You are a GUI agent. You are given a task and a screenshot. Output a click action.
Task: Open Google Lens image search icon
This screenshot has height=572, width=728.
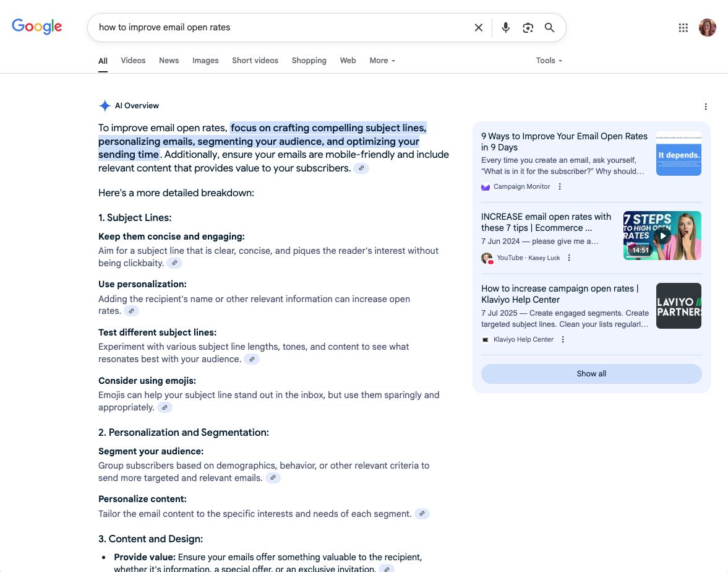pyautogui.click(x=528, y=27)
